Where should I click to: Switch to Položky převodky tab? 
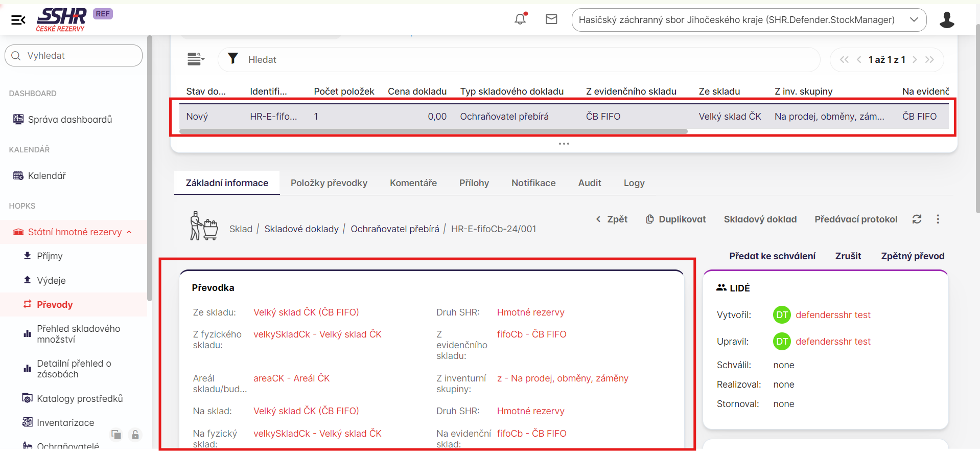coord(329,183)
